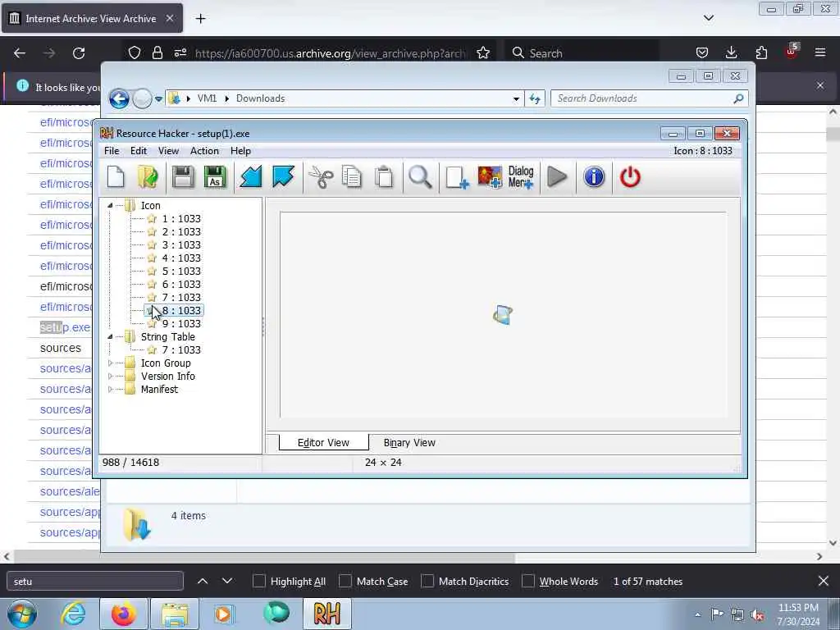Viewport: 840px width, 630px height.
Task: Click the second blue arrow toolbar icon in Resource Hacker
Action: coord(283,177)
